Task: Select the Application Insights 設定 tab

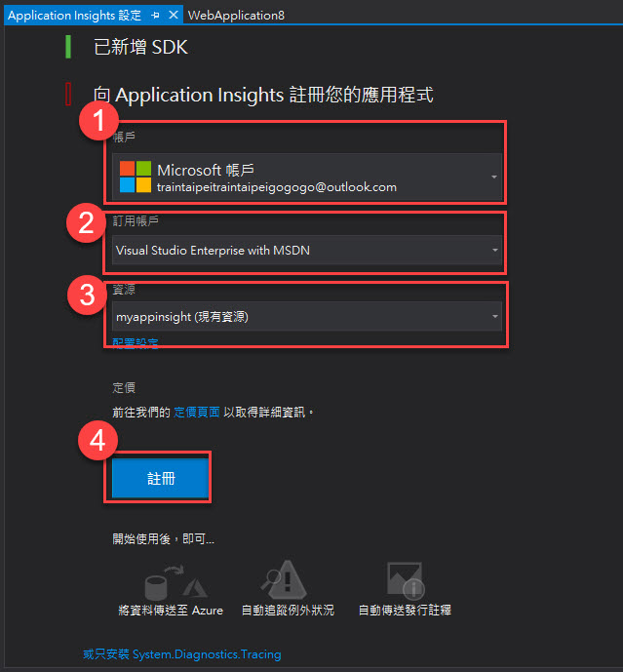Action: (74, 16)
